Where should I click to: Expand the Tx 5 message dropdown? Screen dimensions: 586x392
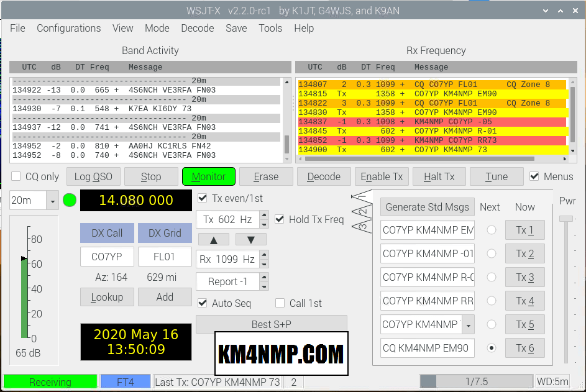pos(467,324)
